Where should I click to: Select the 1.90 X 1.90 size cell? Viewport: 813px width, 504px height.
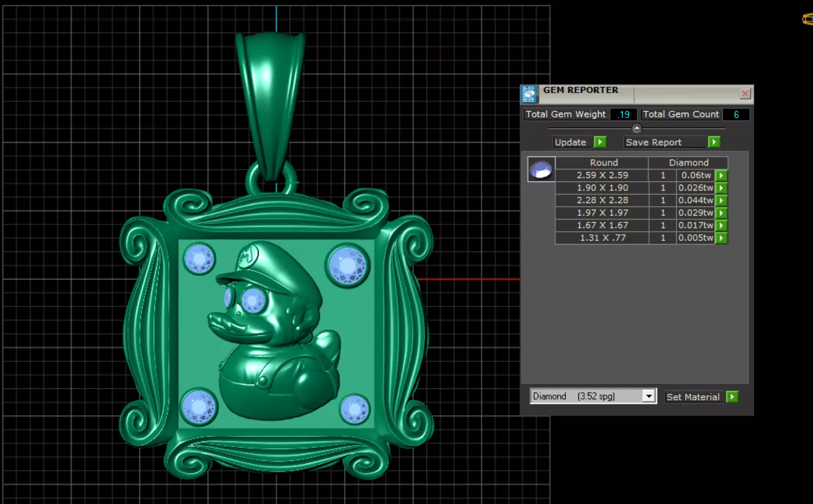click(602, 188)
